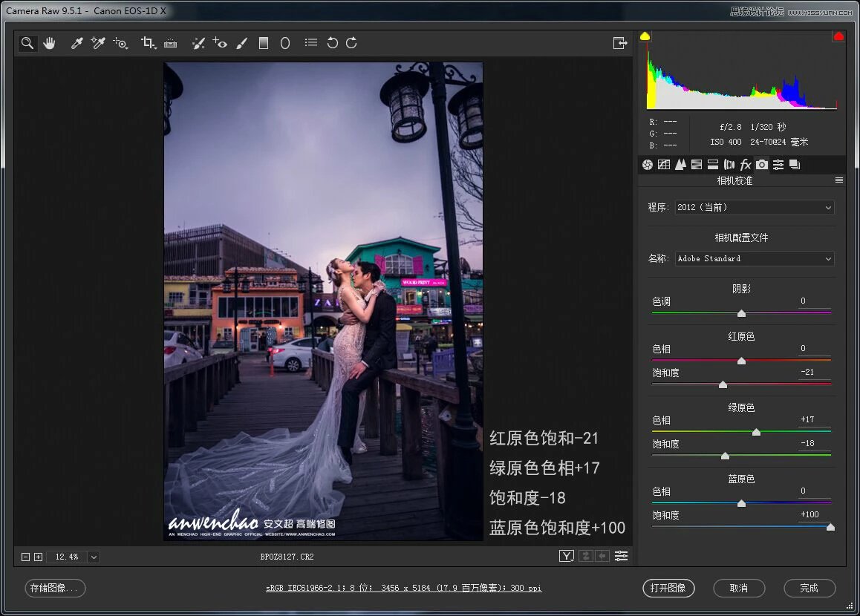Select the Red Eye Removal tool

(220, 43)
